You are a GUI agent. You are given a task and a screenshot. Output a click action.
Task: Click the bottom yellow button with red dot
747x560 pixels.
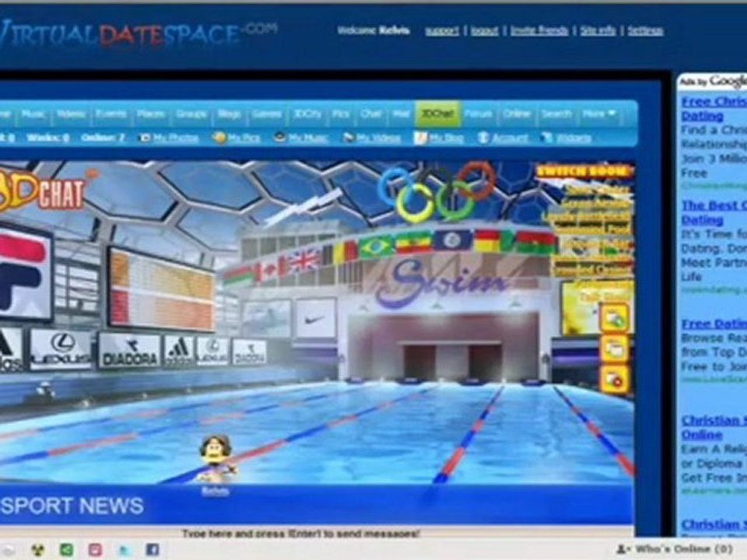coord(614,380)
